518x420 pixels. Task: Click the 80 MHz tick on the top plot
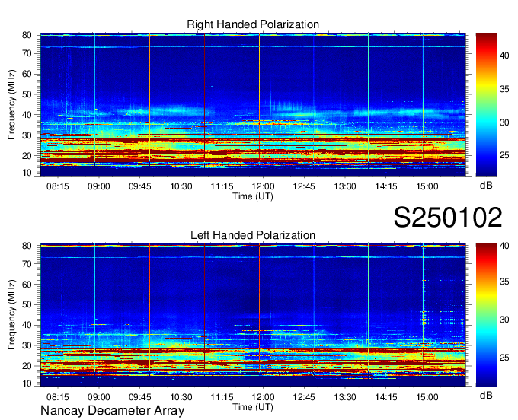click(x=27, y=35)
